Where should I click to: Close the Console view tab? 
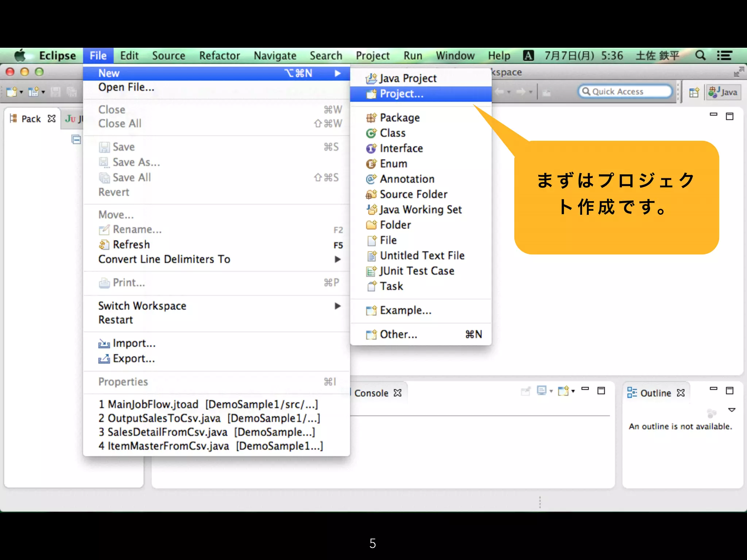coord(398,393)
